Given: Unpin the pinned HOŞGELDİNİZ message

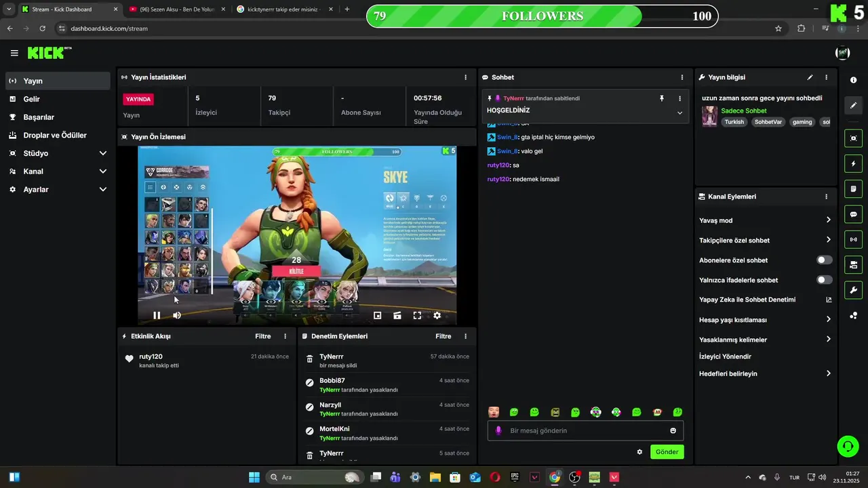Looking at the screenshot, I should tap(662, 98).
